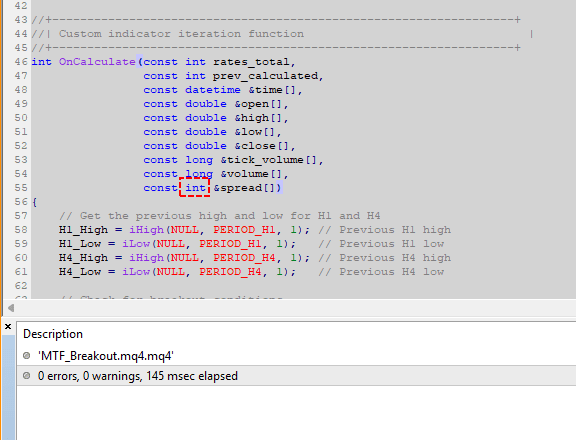Click line number 62 in gutter
The width and height of the screenshot is (576, 440).
(21, 286)
